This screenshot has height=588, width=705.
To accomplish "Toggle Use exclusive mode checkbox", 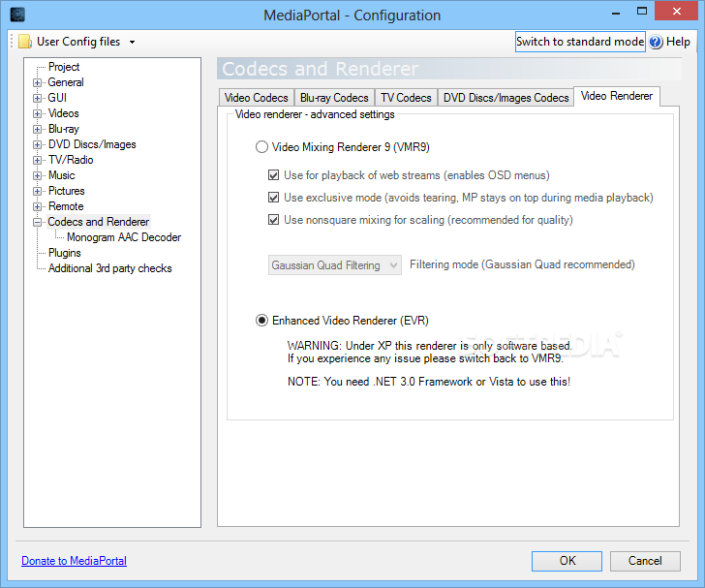I will (x=273, y=197).
